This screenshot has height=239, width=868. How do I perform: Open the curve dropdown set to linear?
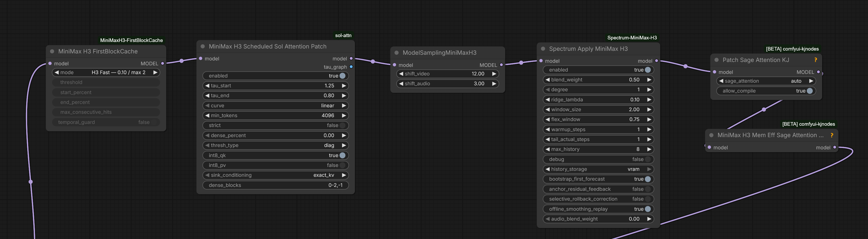pos(276,106)
